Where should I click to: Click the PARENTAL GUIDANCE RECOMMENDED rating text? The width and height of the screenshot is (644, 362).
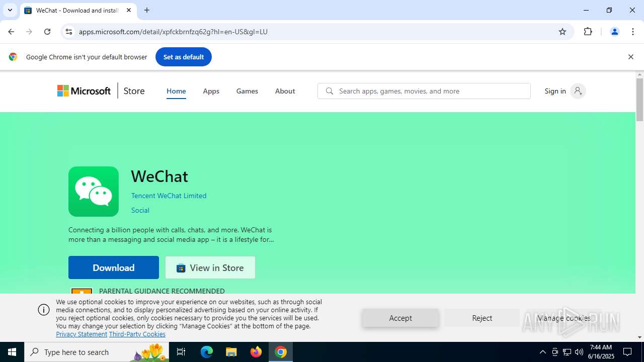tap(162, 291)
